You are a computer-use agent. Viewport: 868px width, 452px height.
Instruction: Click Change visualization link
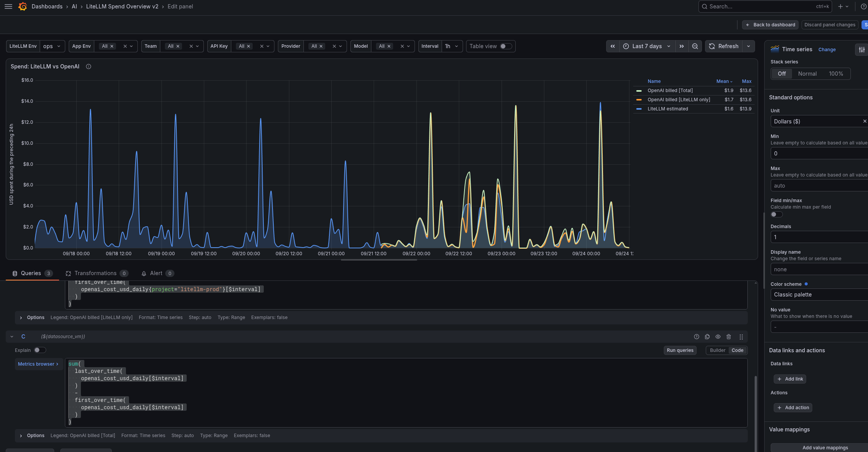pos(827,50)
